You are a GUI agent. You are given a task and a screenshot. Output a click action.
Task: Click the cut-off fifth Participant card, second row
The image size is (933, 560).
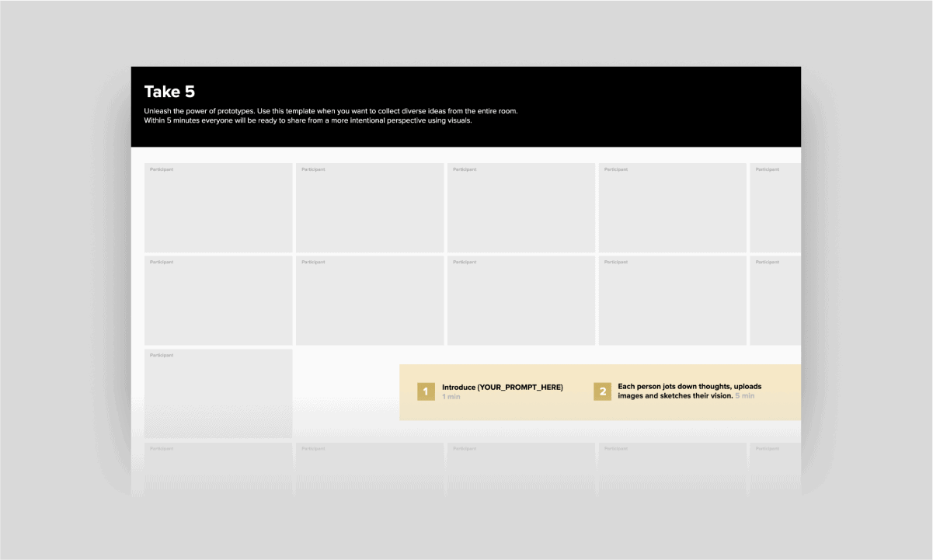(775, 301)
